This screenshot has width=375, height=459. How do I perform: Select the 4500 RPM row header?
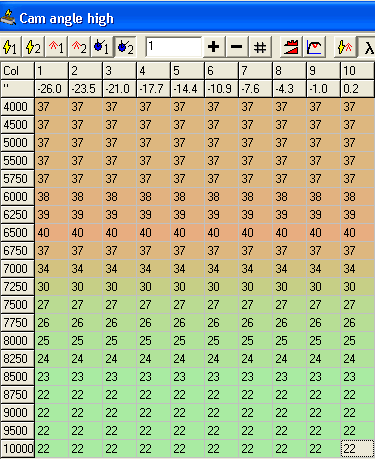[x=17, y=125]
